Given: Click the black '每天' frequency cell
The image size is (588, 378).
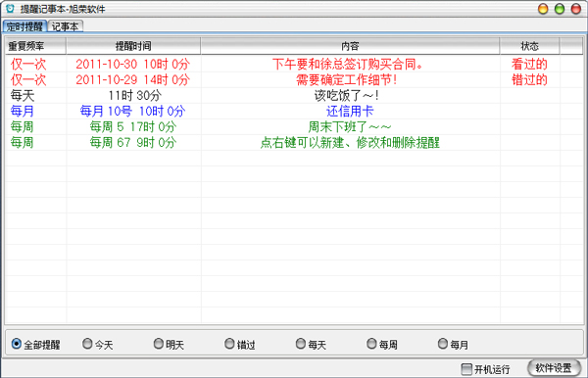Looking at the screenshot, I should (x=23, y=96).
